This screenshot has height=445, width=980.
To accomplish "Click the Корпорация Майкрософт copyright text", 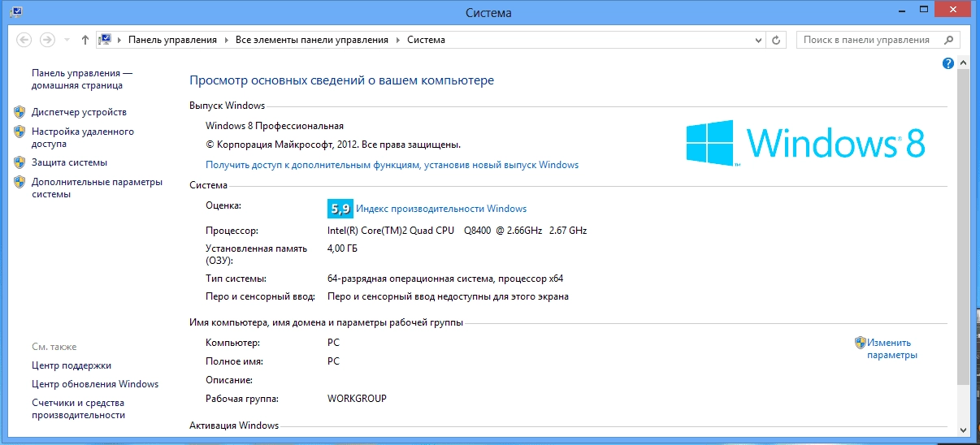I will point(333,145).
